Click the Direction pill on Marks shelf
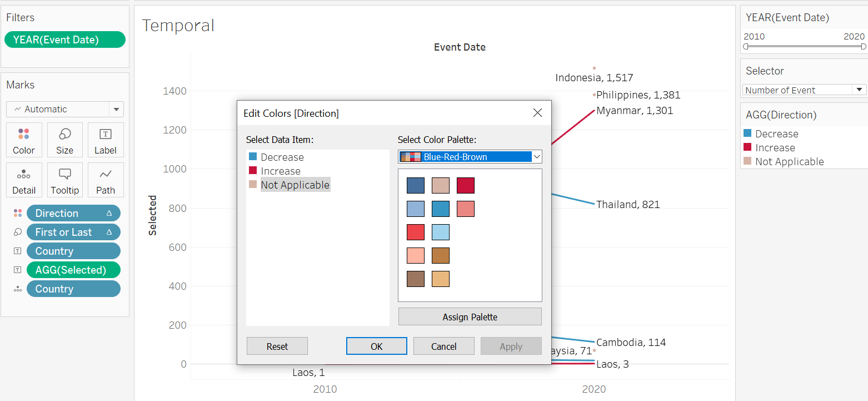Image resolution: width=868 pixels, height=401 pixels. tap(73, 213)
